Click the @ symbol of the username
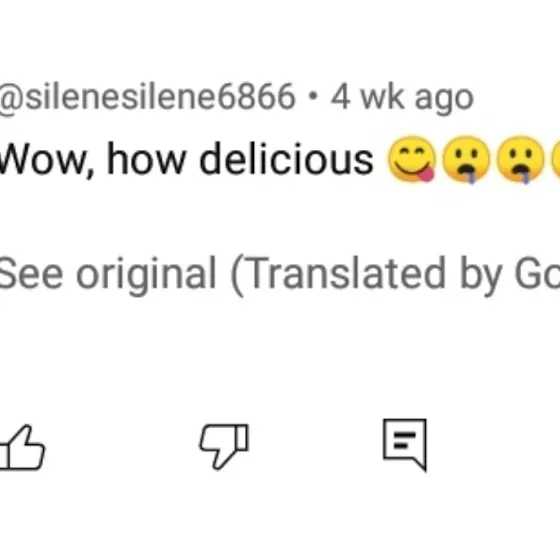The height and width of the screenshot is (560, 560). point(11,98)
